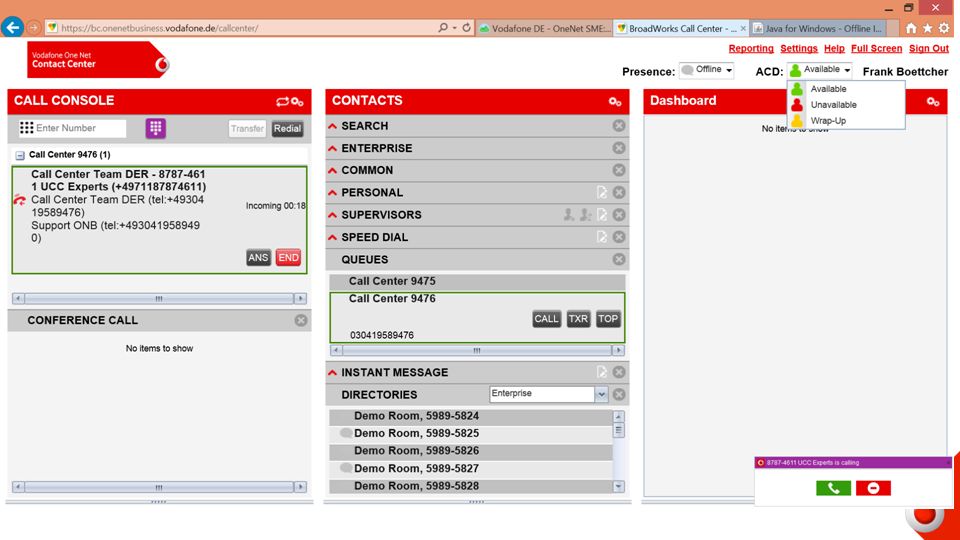This screenshot has height=540, width=960.
Task: Open the Presence Offline dropdown
Action: [x=707, y=70]
